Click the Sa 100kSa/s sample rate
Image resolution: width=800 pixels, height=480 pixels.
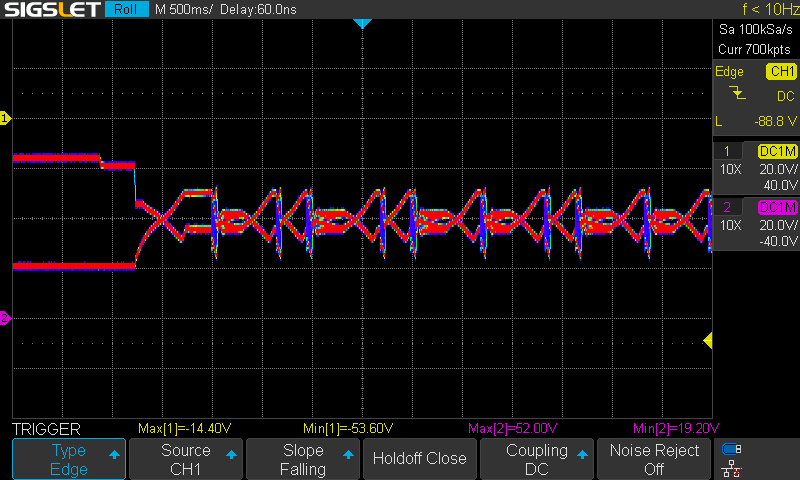pyautogui.click(x=756, y=30)
